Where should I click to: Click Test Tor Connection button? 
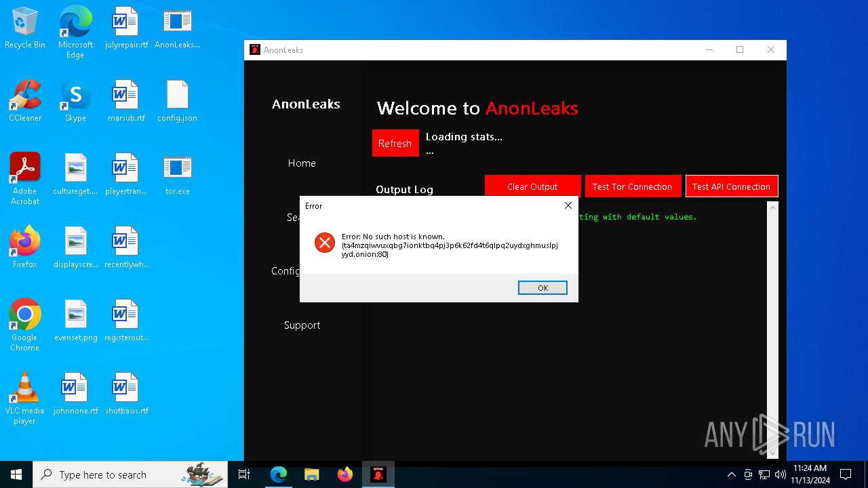[632, 186]
